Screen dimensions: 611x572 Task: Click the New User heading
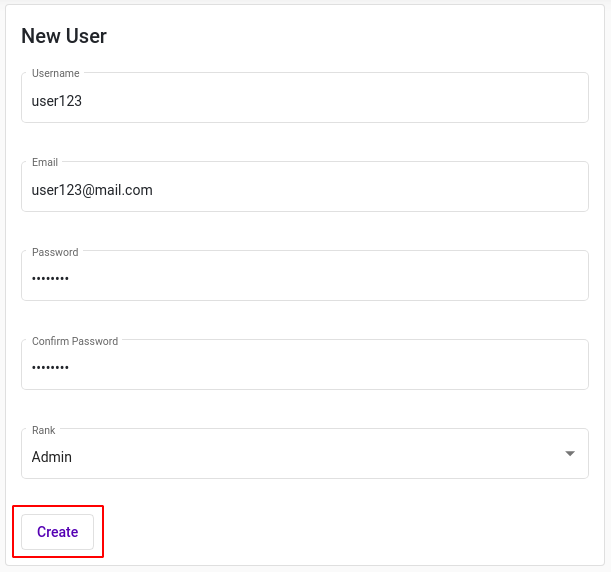(x=64, y=36)
